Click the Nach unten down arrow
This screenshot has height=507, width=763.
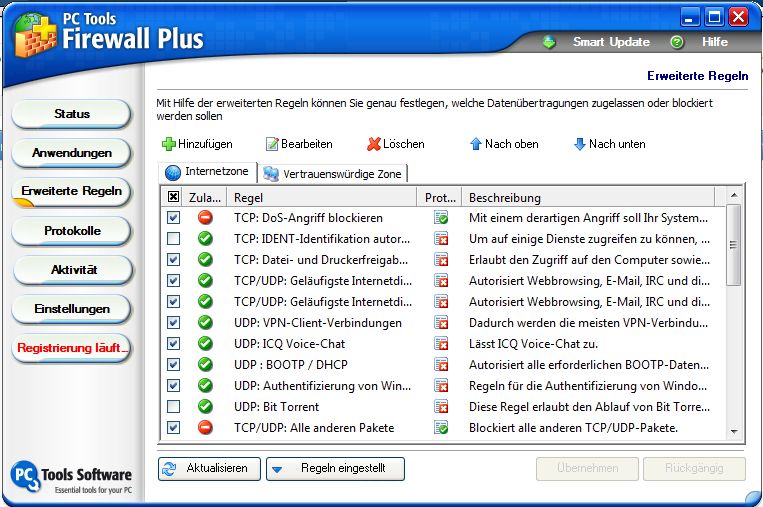coord(580,144)
